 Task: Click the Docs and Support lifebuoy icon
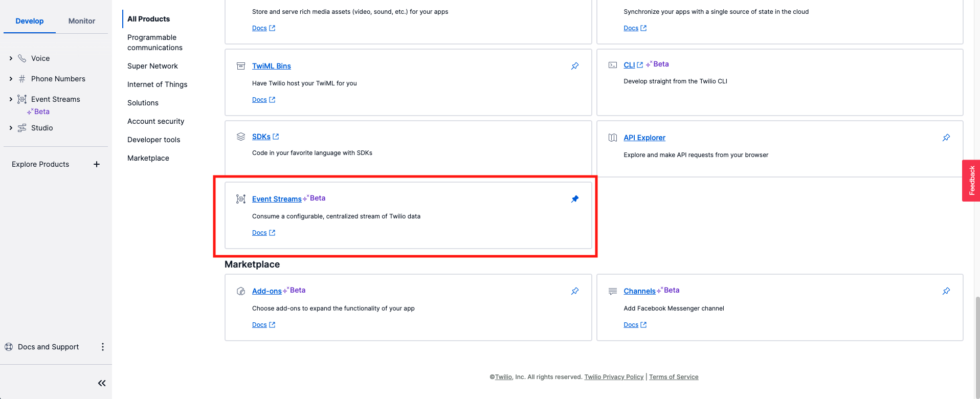pyautogui.click(x=9, y=347)
